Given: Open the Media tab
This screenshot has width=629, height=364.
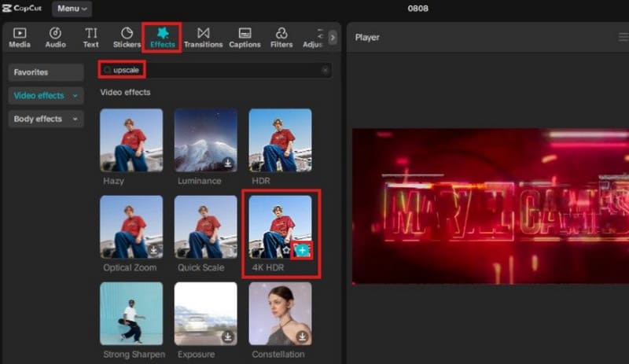Looking at the screenshot, I should pyautogui.click(x=20, y=37).
